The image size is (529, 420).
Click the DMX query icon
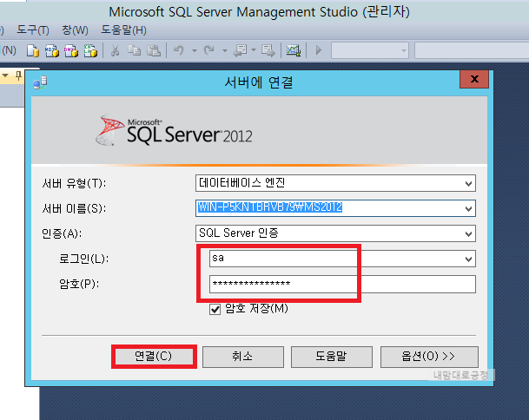71,51
